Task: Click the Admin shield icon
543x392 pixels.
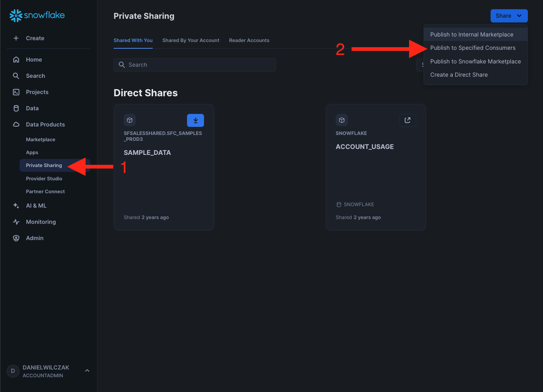Action: tap(16, 238)
